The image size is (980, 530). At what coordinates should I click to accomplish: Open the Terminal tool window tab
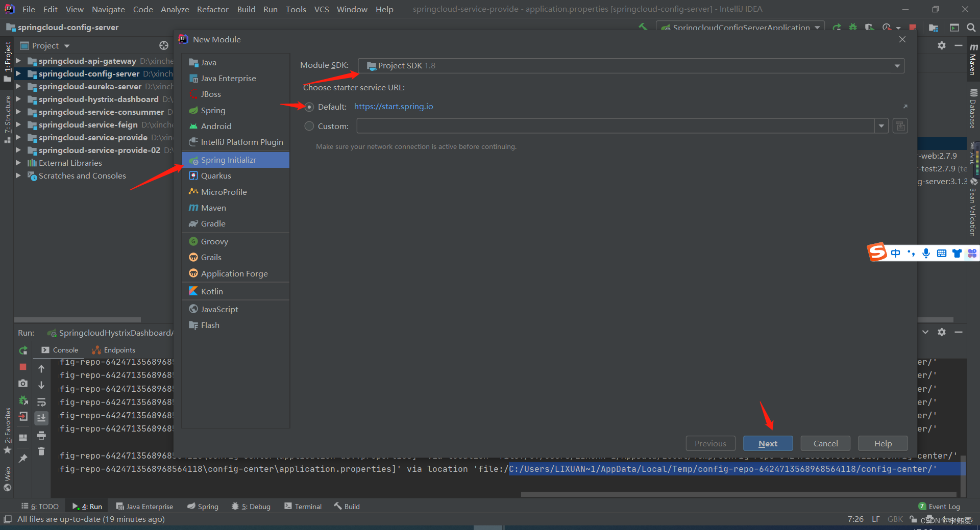coord(303,507)
